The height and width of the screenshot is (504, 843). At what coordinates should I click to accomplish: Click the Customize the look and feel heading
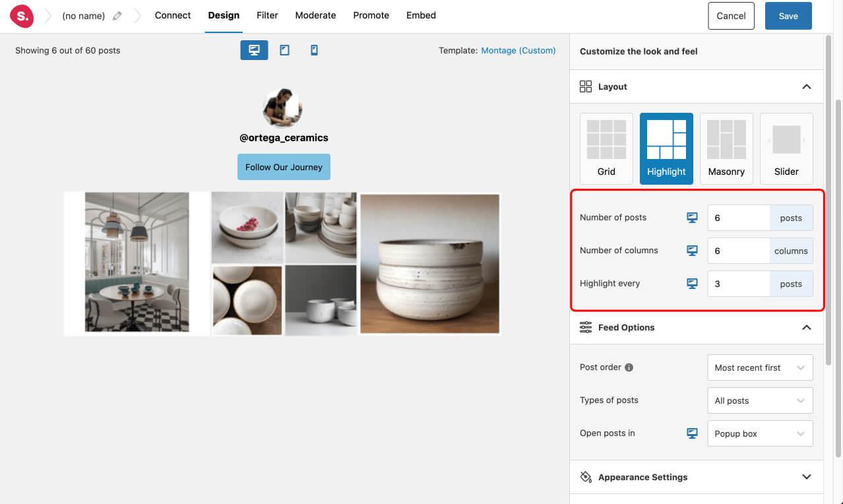pos(639,51)
